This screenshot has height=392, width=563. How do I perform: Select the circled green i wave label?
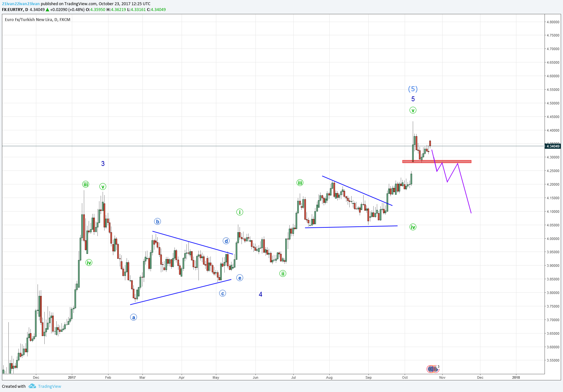(240, 212)
